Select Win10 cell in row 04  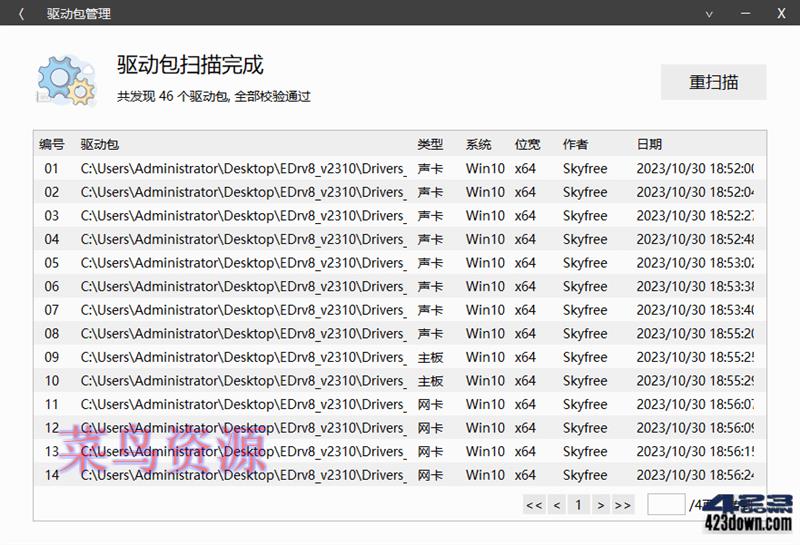(485, 239)
